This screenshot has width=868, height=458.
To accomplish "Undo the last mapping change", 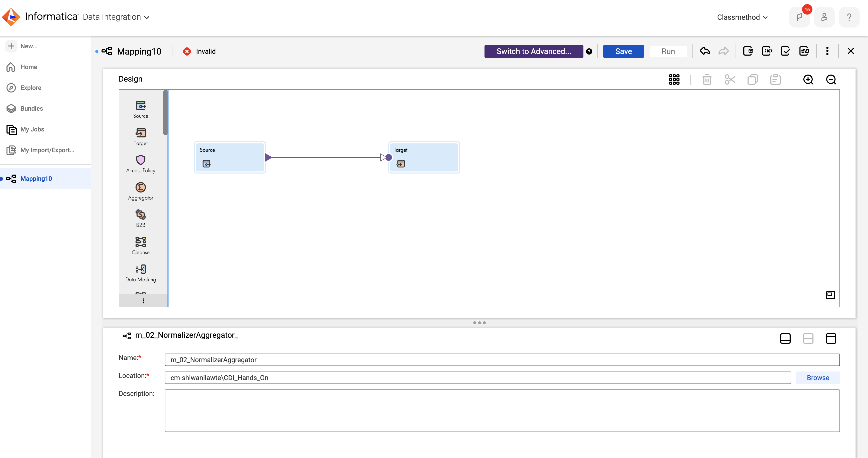I will point(705,51).
